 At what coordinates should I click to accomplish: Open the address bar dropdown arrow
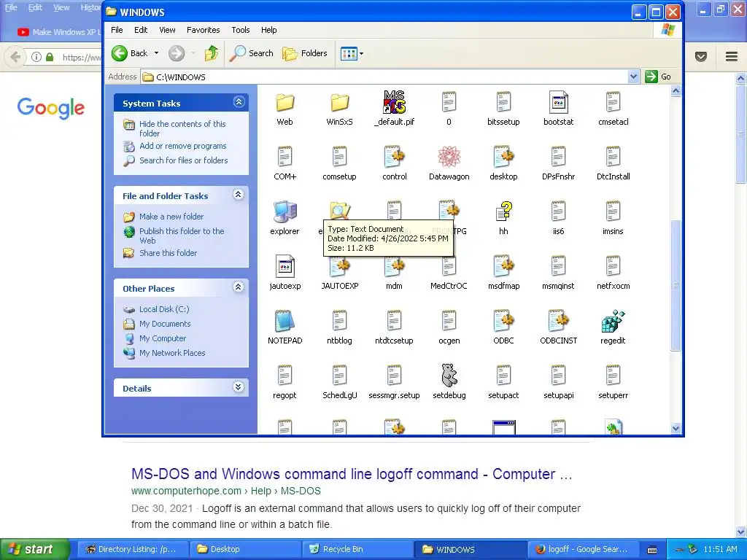click(x=633, y=77)
